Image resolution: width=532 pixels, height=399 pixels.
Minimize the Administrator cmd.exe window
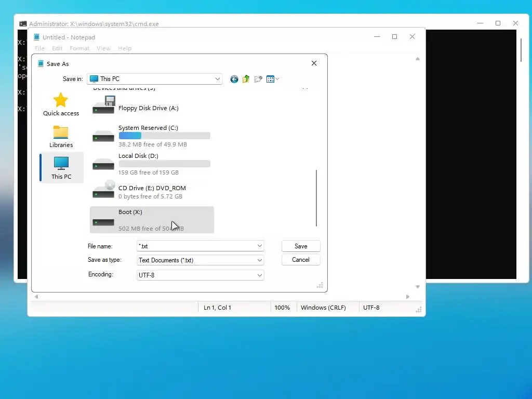tap(480, 23)
